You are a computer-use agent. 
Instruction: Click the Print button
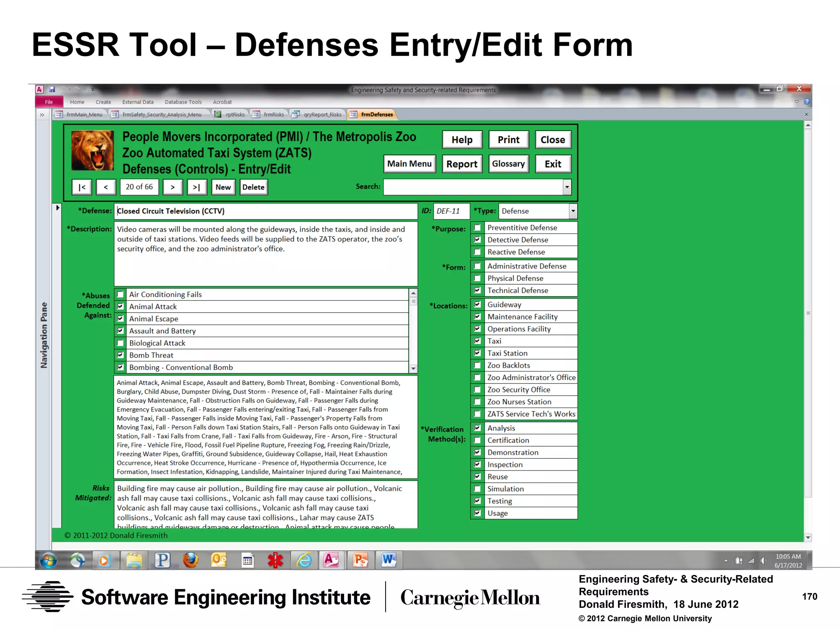[509, 140]
